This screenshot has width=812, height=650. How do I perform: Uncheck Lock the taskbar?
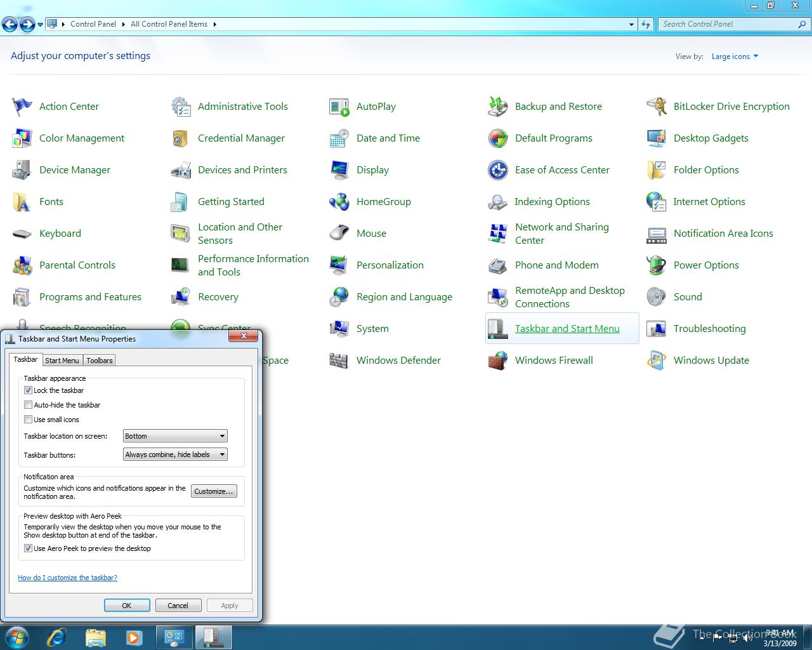point(28,390)
